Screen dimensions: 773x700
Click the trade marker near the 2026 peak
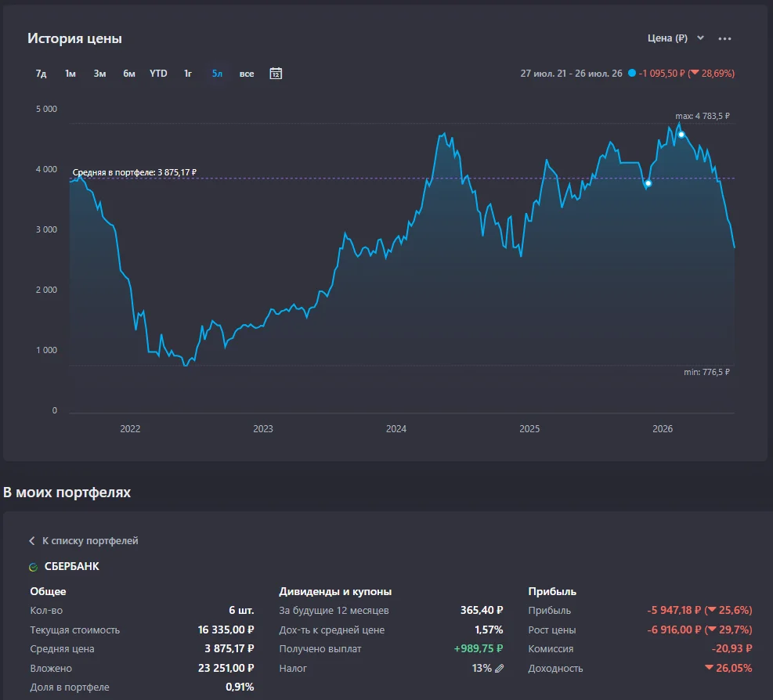tap(681, 135)
